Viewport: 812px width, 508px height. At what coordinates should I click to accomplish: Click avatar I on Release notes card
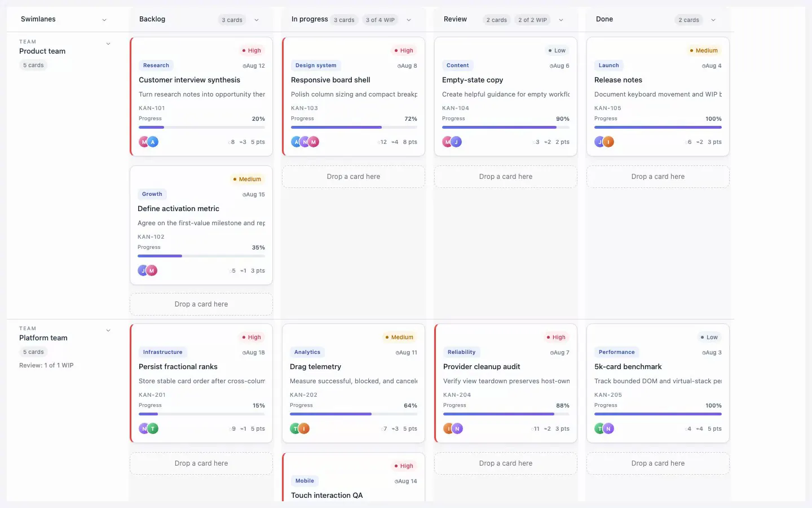click(608, 142)
